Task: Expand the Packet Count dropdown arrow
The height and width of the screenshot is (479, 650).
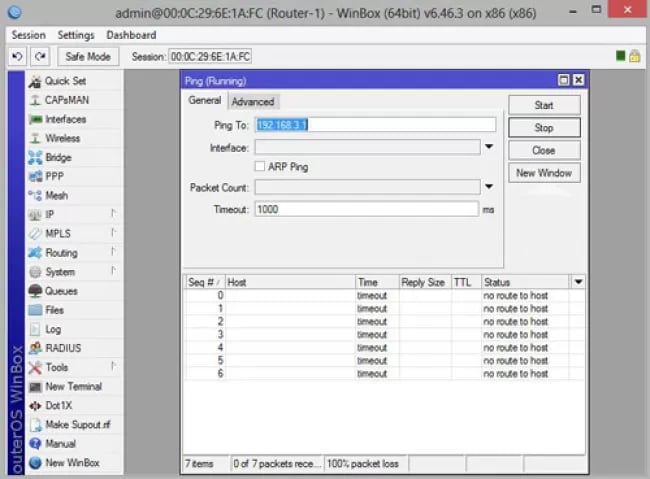Action: [489, 187]
